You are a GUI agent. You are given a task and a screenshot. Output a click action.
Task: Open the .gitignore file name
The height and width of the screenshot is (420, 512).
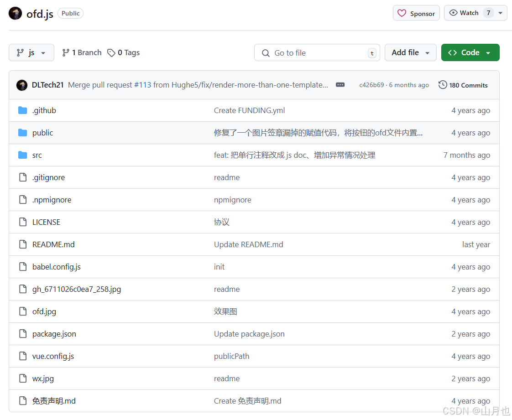tap(48, 177)
